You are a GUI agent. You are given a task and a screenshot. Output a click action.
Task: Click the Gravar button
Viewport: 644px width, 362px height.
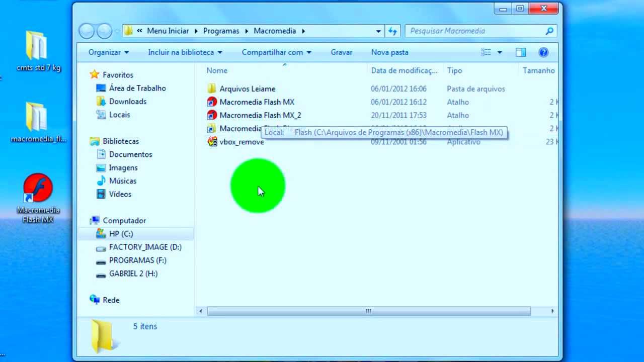click(x=342, y=52)
